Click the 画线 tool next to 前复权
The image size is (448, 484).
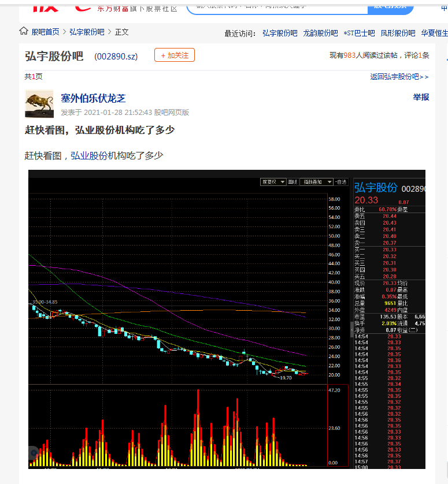click(293, 182)
